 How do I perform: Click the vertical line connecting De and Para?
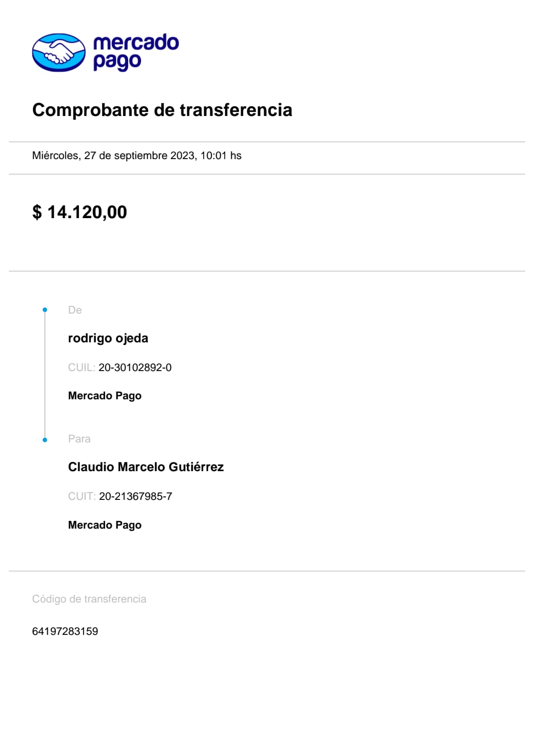point(45,375)
